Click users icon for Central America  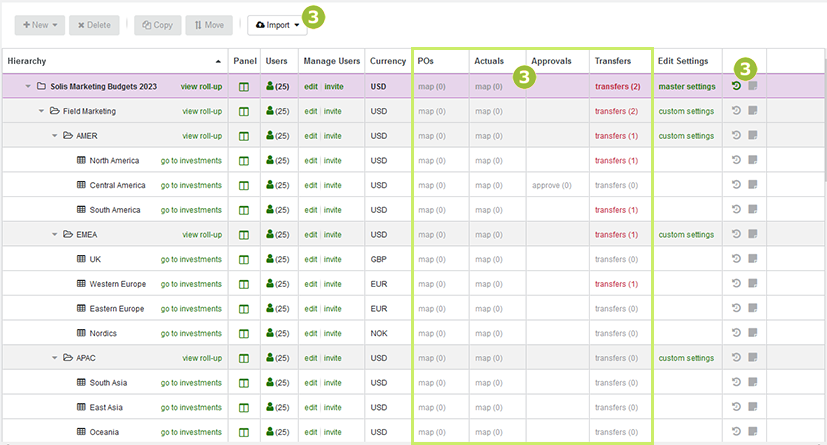(270, 185)
